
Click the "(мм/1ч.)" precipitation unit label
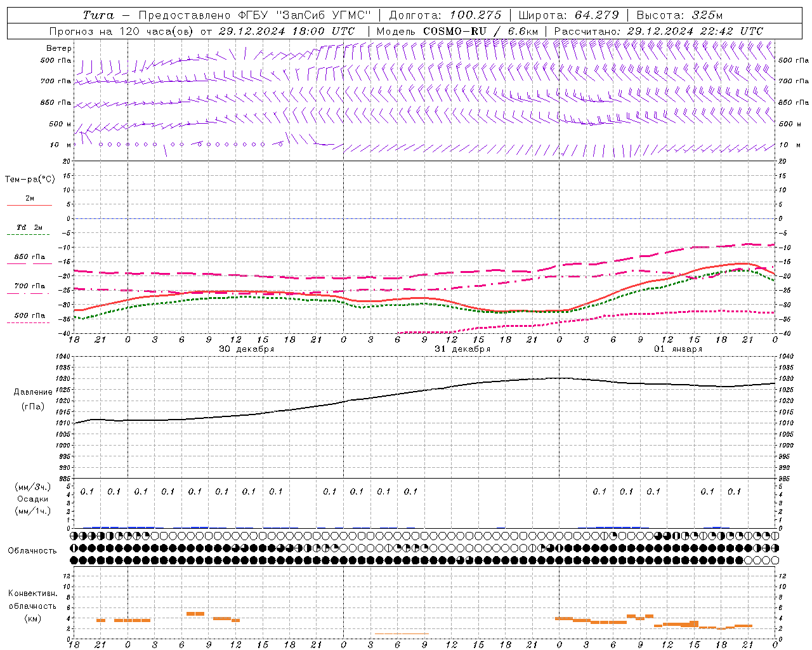[x=32, y=511]
